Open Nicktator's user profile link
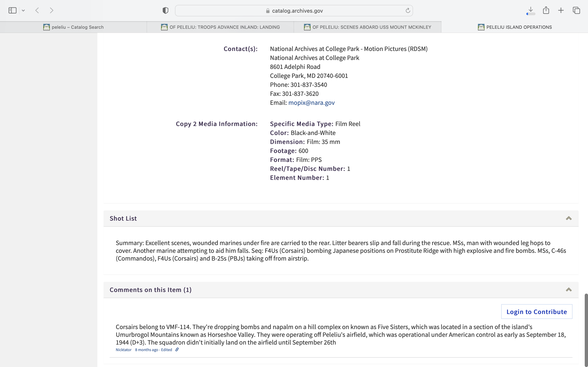The height and width of the screenshot is (367, 588). (x=124, y=350)
